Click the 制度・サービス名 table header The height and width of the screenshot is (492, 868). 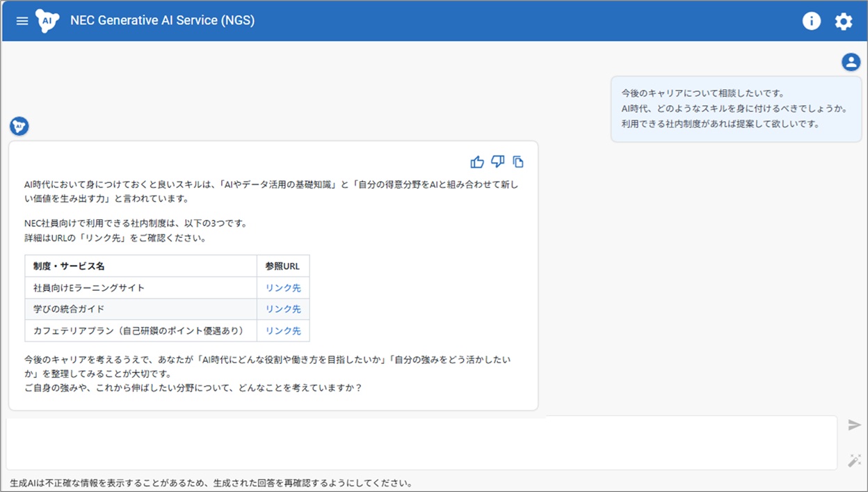point(69,267)
